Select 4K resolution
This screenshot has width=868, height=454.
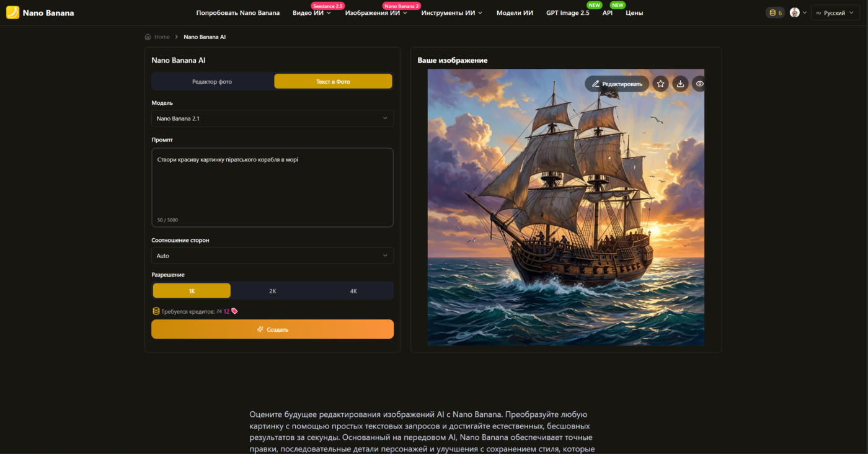coord(353,291)
